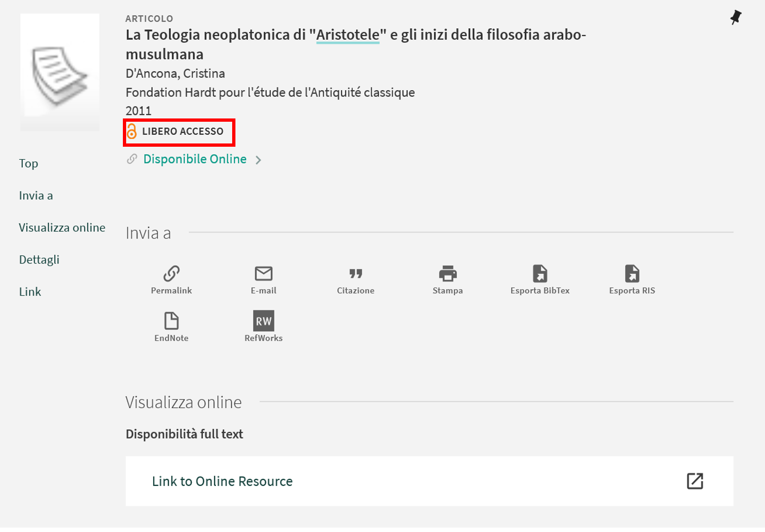Screen dimensions: 765x532
Task: Click the orange open access padlock
Action: click(132, 132)
